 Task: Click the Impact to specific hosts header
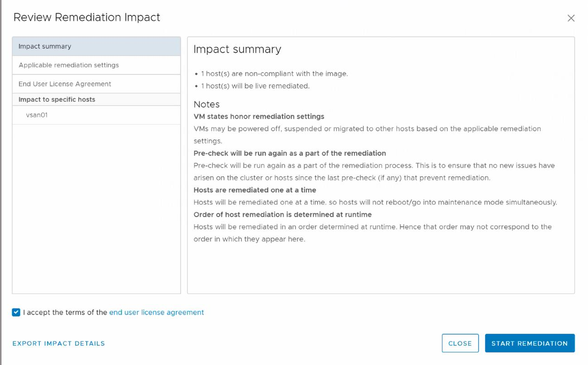point(57,100)
